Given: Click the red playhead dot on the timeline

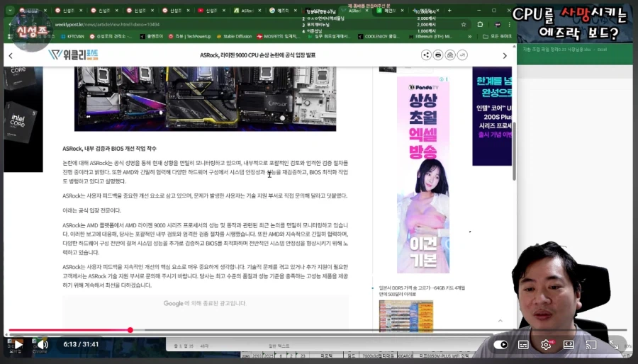Looking at the screenshot, I should point(130,330).
